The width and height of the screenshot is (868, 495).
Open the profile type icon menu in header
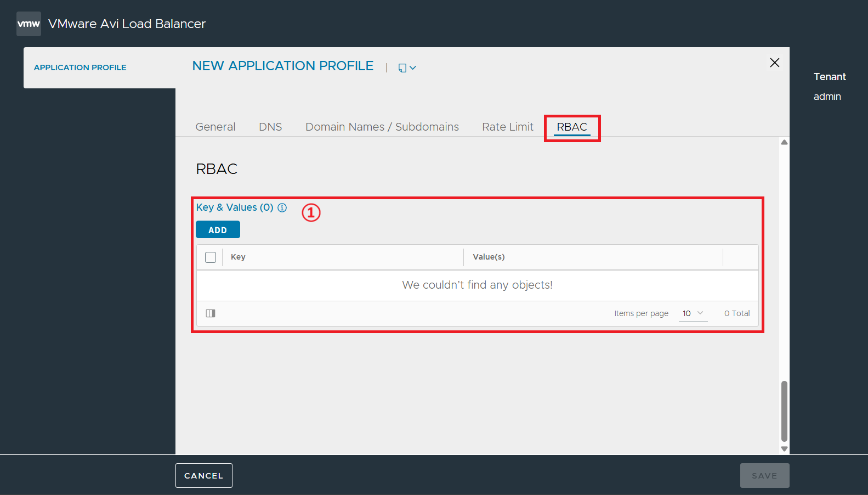pos(407,67)
